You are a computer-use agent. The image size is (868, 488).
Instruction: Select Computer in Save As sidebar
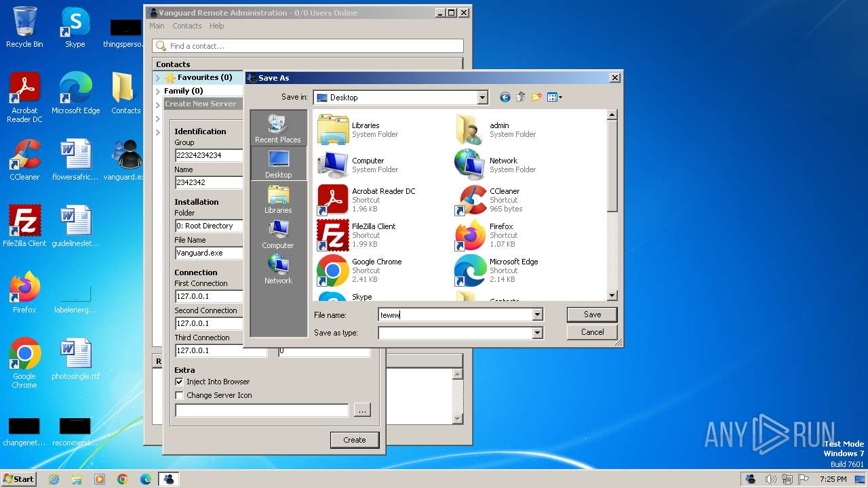(278, 234)
